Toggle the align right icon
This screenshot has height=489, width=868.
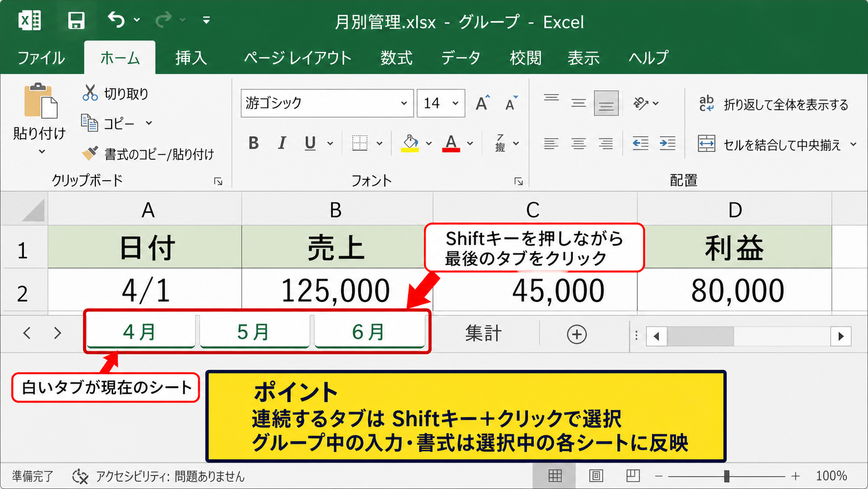(606, 143)
